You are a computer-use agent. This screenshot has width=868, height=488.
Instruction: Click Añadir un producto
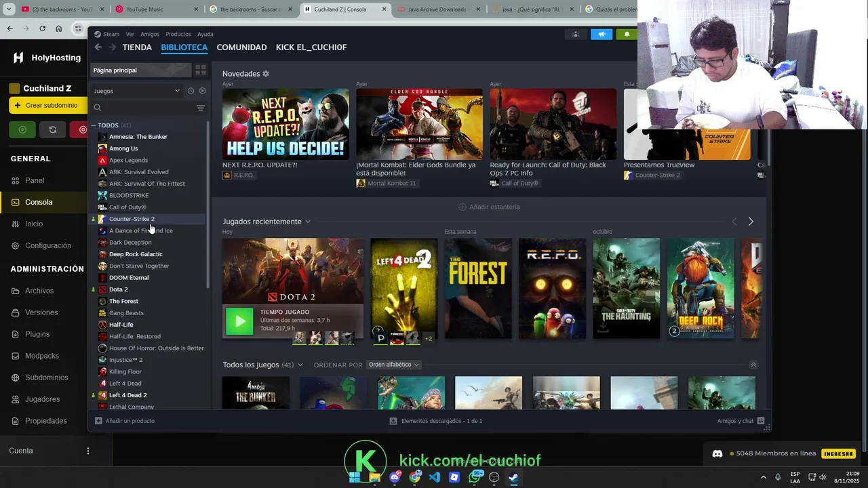125,421
